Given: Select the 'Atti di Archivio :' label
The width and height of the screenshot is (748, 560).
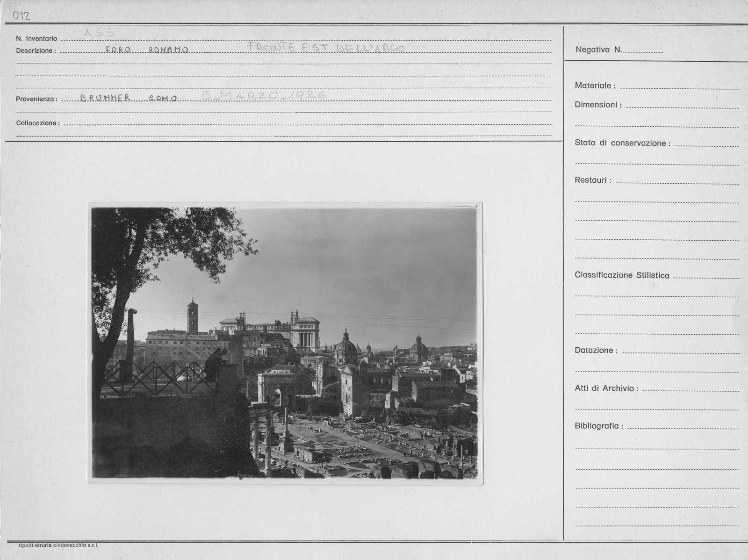Looking at the screenshot, I should 606,388.
